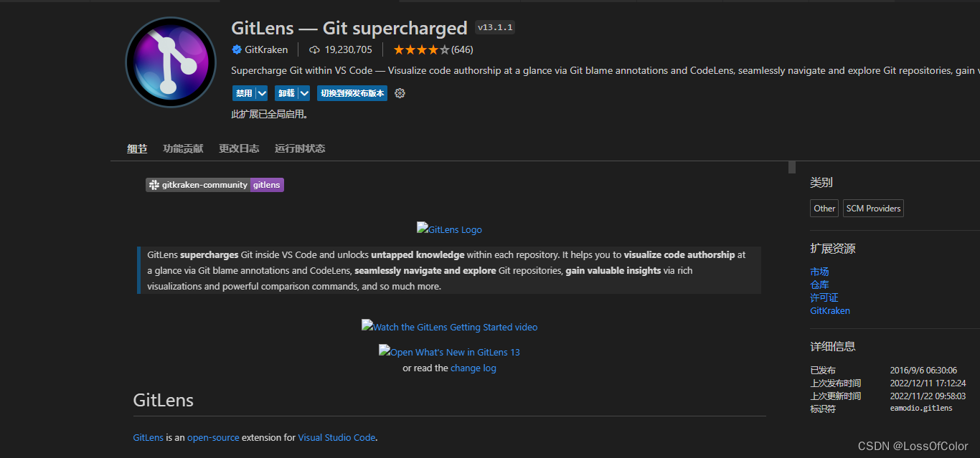980x458 pixels.
Task: Click the 卸载 (Uninstall) button
Action: pos(286,93)
